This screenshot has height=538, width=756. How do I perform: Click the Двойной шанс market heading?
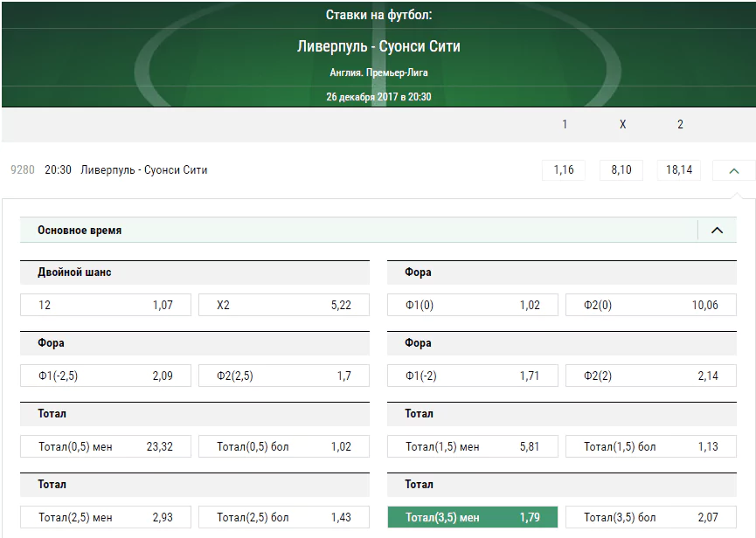point(75,272)
